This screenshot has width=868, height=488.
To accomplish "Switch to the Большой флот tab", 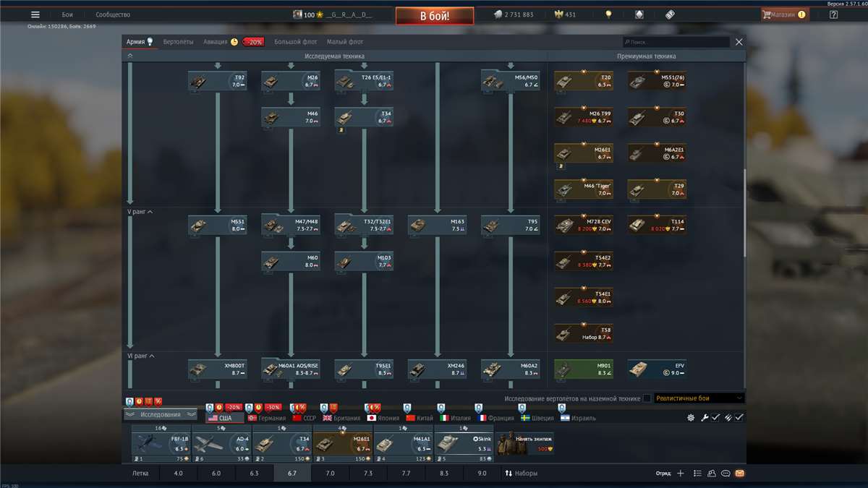I will 296,42.
